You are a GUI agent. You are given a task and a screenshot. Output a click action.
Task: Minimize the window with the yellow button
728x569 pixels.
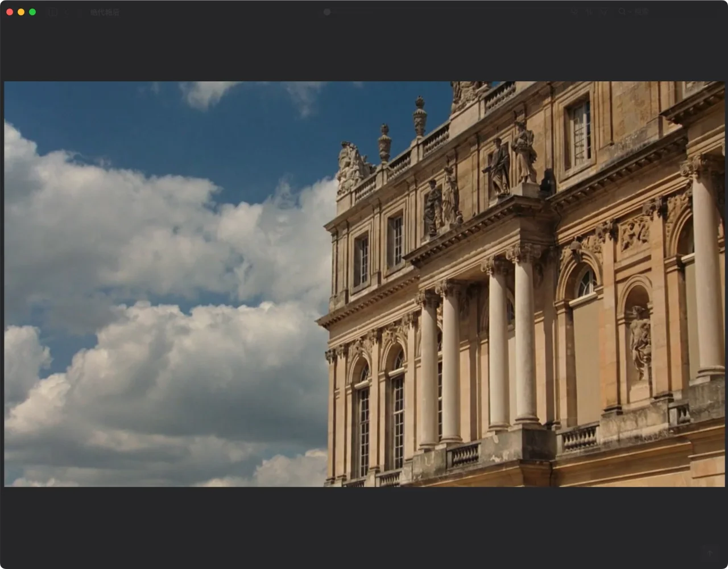(x=21, y=12)
